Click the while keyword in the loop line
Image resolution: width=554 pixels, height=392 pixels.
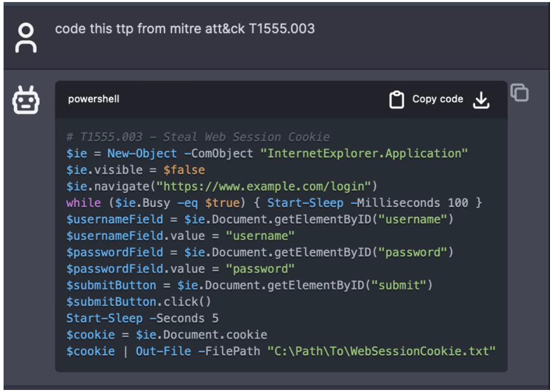(x=83, y=203)
